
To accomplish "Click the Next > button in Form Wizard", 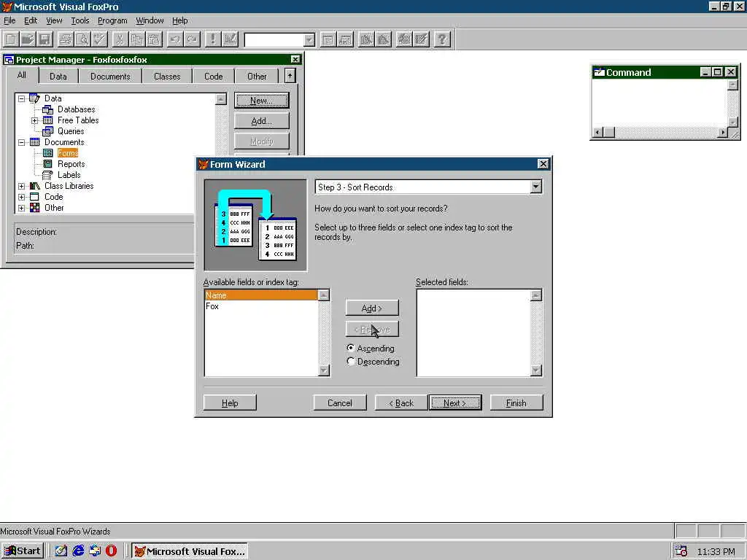I will tap(455, 402).
